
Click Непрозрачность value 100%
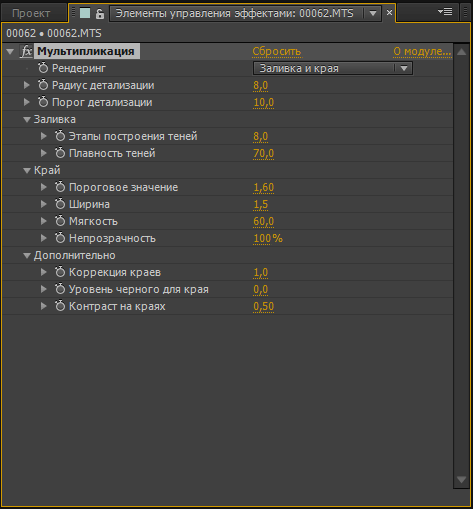coord(268,238)
